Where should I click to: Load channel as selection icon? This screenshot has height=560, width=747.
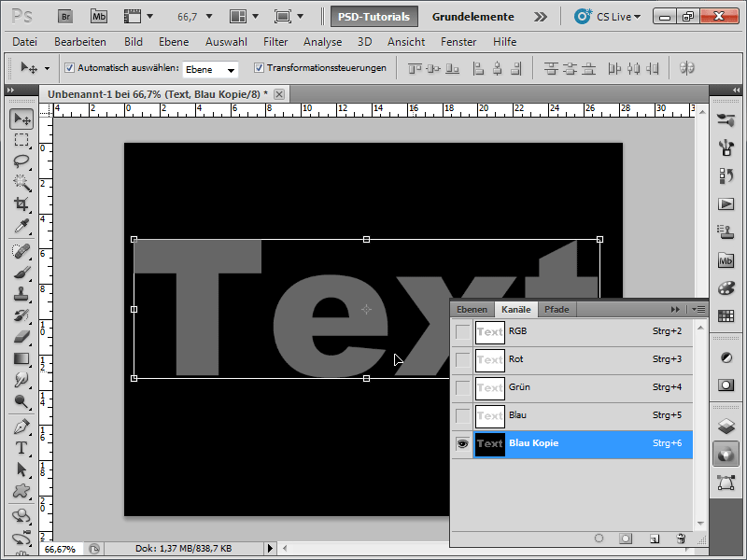599,539
